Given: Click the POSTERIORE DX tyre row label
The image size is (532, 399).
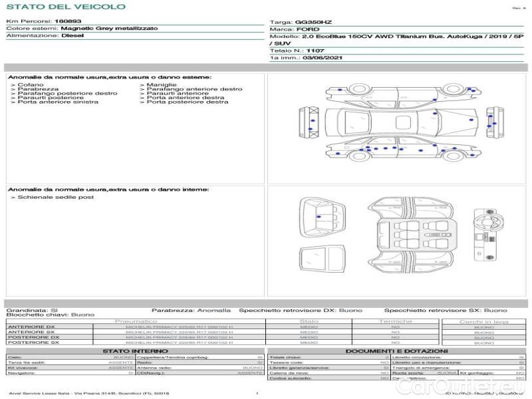Looking at the screenshot, I should (x=34, y=337).
